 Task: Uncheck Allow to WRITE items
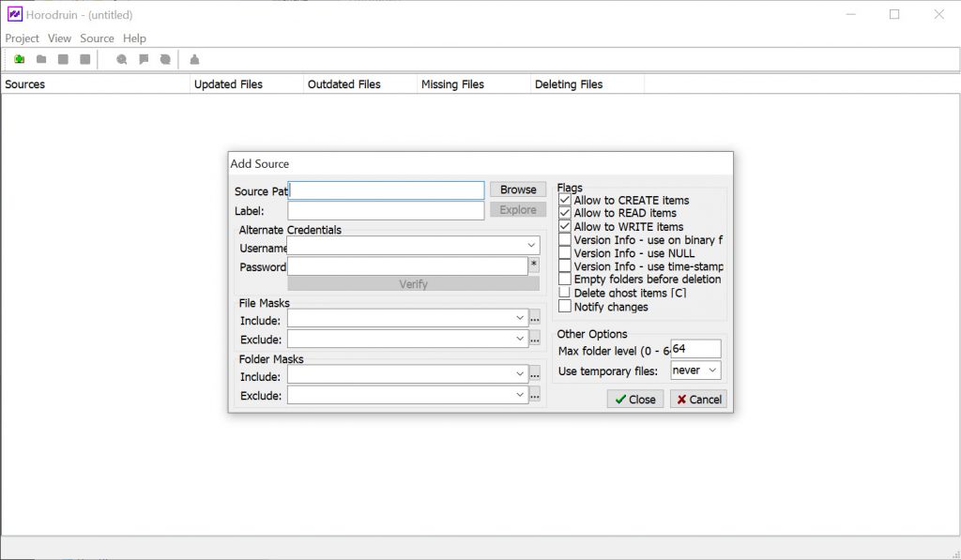point(564,226)
